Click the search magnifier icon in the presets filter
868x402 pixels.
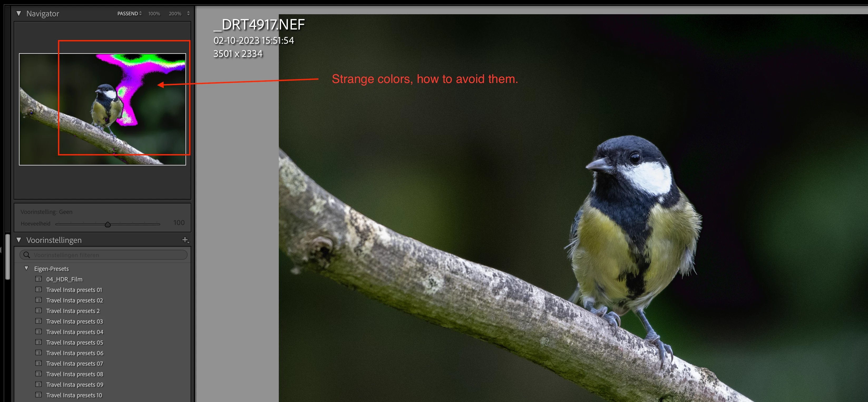pyautogui.click(x=27, y=255)
